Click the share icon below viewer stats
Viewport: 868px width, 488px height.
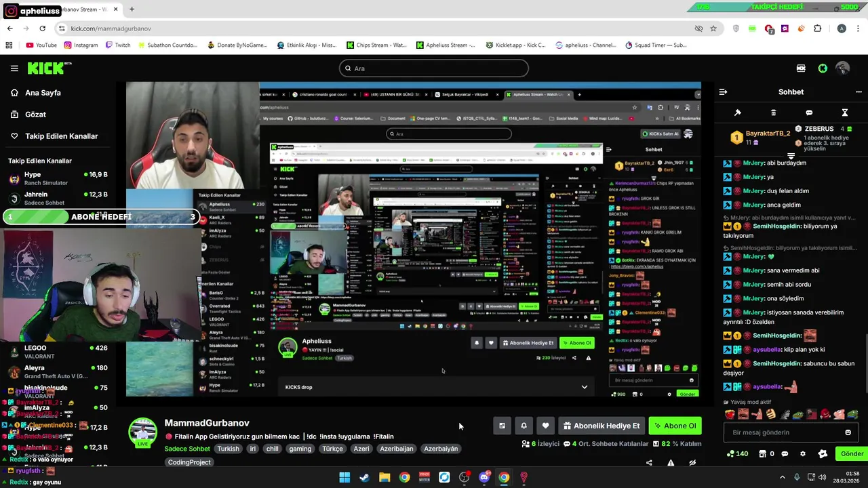[649, 463]
